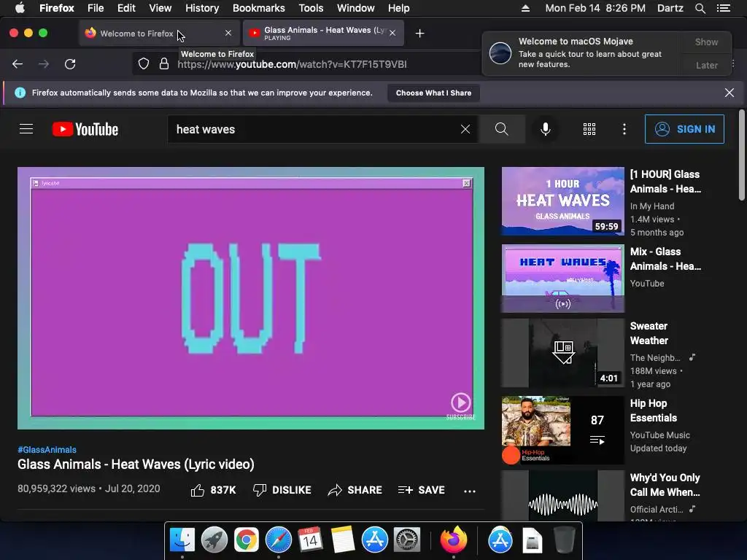The image size is (747, 560).
Task: Click Choose What I Share button
Action: (x=433, y=93)
